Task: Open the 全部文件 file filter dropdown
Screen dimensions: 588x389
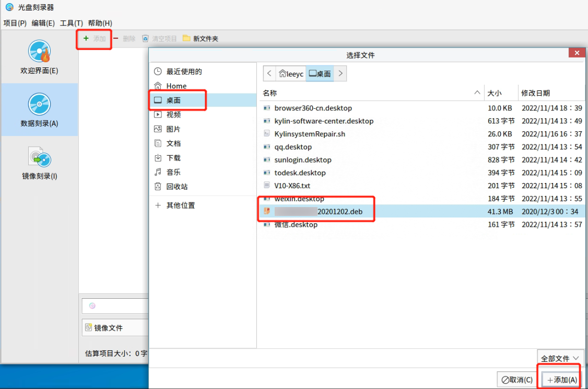Action: 560,358
